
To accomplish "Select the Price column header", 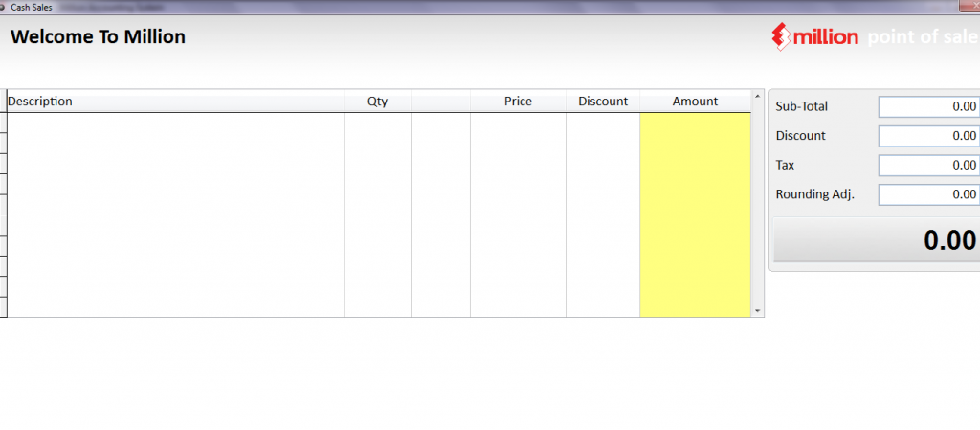I will pos(518,102).
